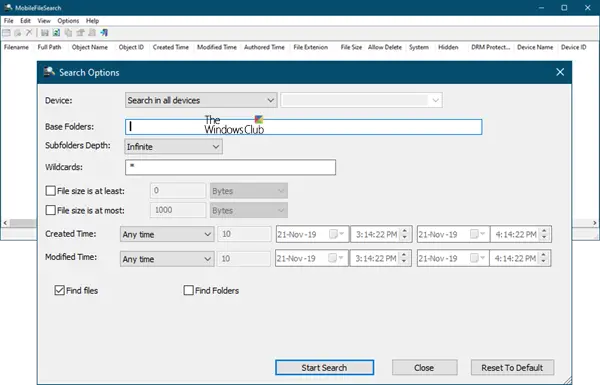This screenshot has width=600, height=385.
Task: Open calendar arrow of Modified Time end date
Action: point(482,258)
